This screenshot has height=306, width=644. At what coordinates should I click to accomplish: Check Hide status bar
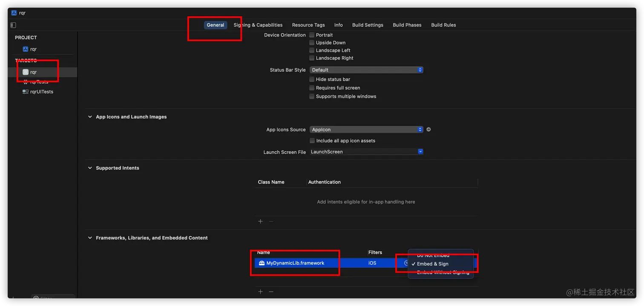[x=312, y=79]
